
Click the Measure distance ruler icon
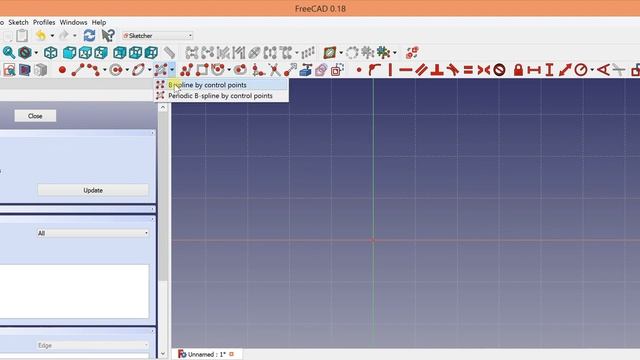(169, 53)
